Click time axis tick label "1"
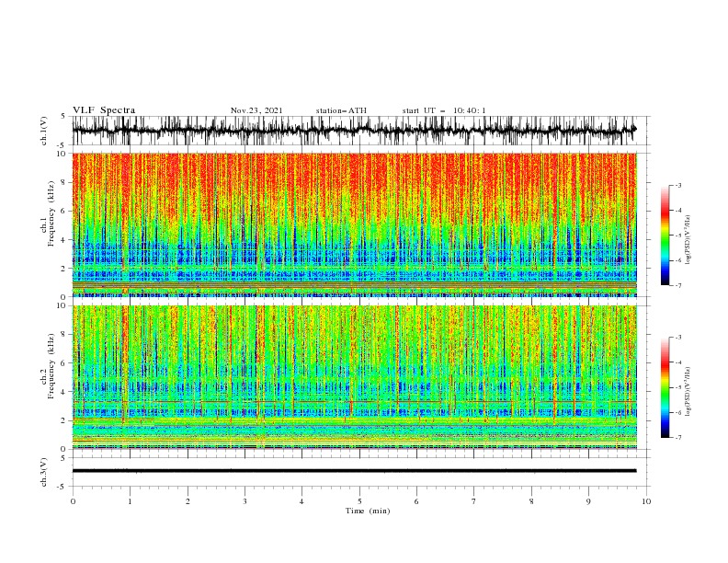This screenshot has width=728, height=563. pos(130,501)
